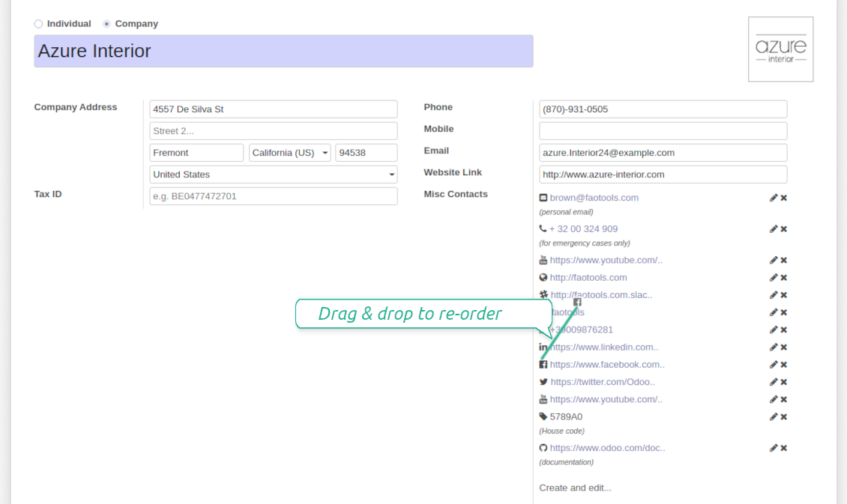Click the Twitter bird icon
Image resolution: width=847 pixels, height=504 pixels.
[543, 382]
